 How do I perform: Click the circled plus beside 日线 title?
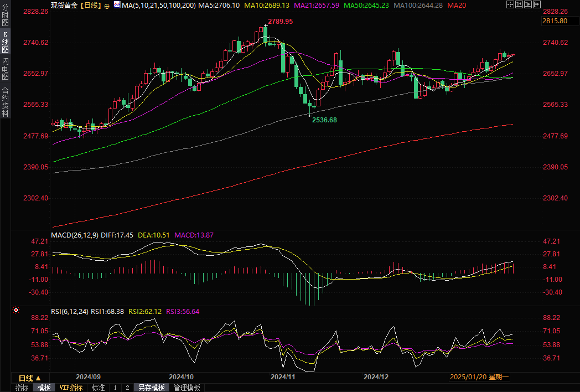[107, 6]
